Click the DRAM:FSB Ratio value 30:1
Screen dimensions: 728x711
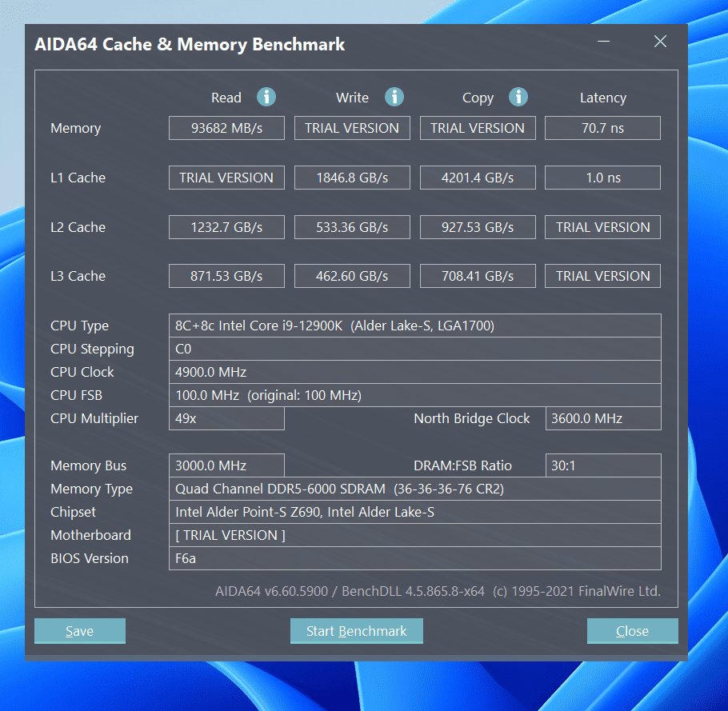tap(603, 465)
